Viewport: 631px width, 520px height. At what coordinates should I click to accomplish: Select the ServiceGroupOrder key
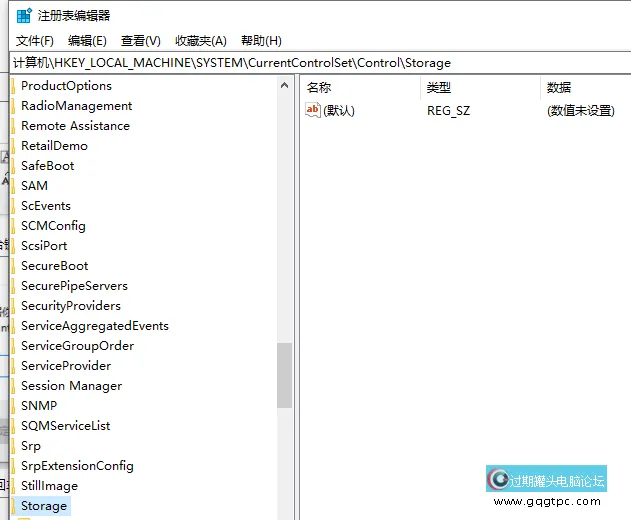tap(77, 346)
